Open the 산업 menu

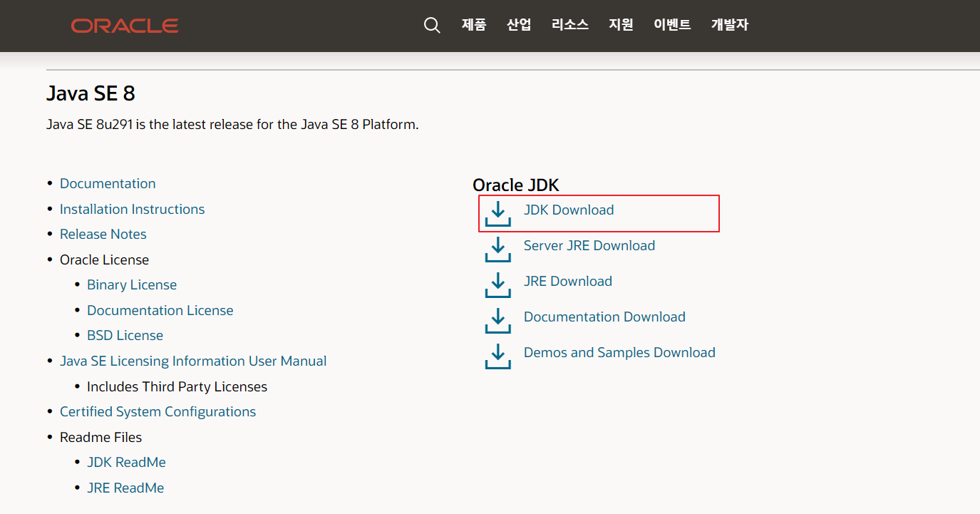click(x=519, y=25)
